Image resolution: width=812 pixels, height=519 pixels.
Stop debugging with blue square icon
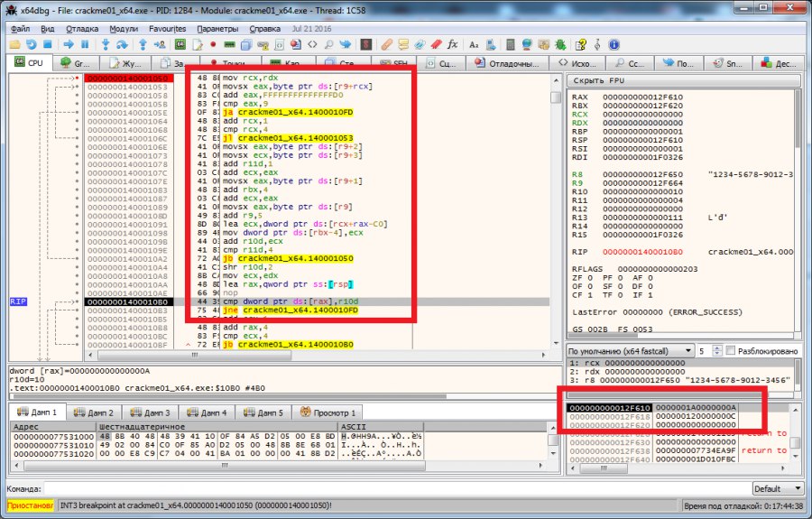47,44
